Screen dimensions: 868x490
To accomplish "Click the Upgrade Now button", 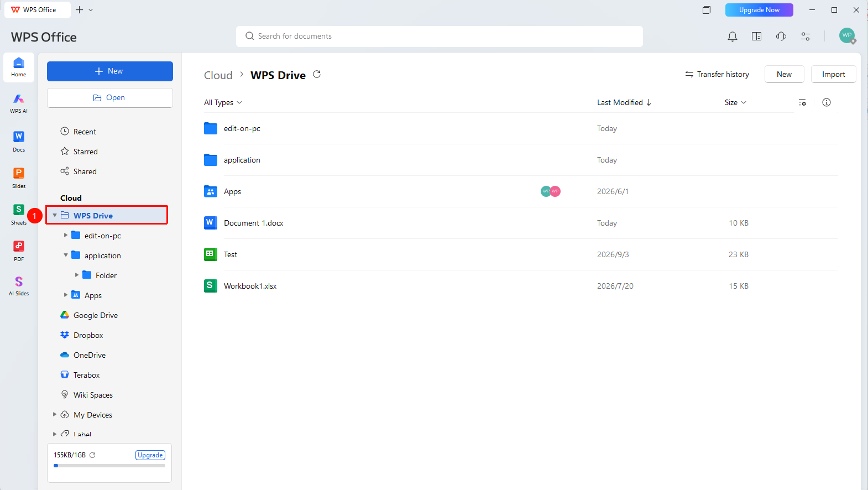I will click(x=759, y=10).
